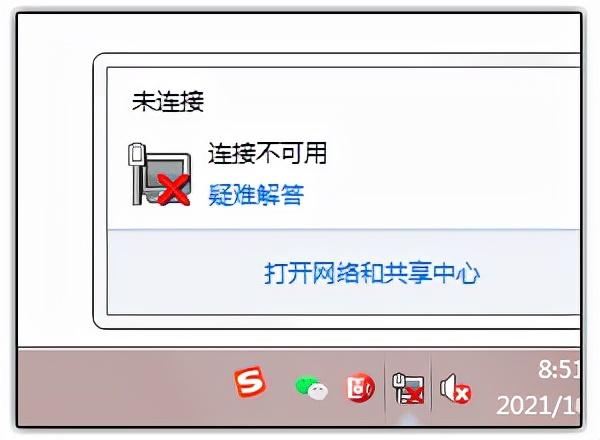Click the red X badge on speaker icon

pyautogui.click(x=463, y=394)
